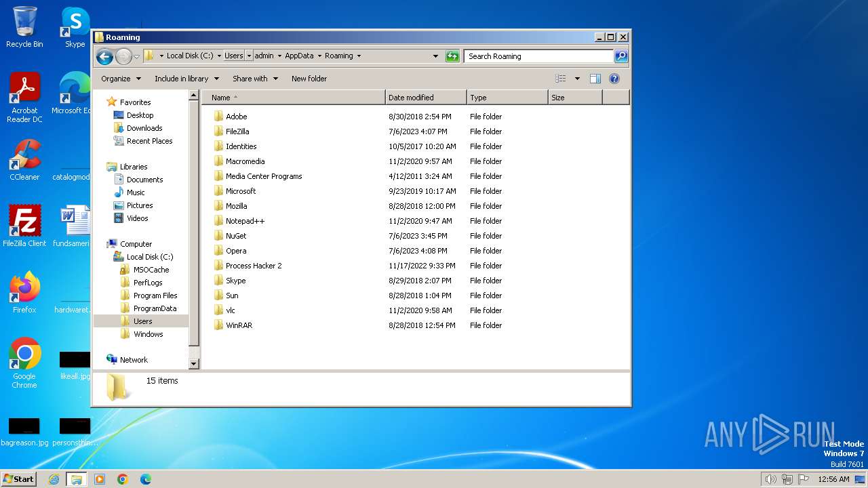Toggle the preview pane

pos(595,79)
